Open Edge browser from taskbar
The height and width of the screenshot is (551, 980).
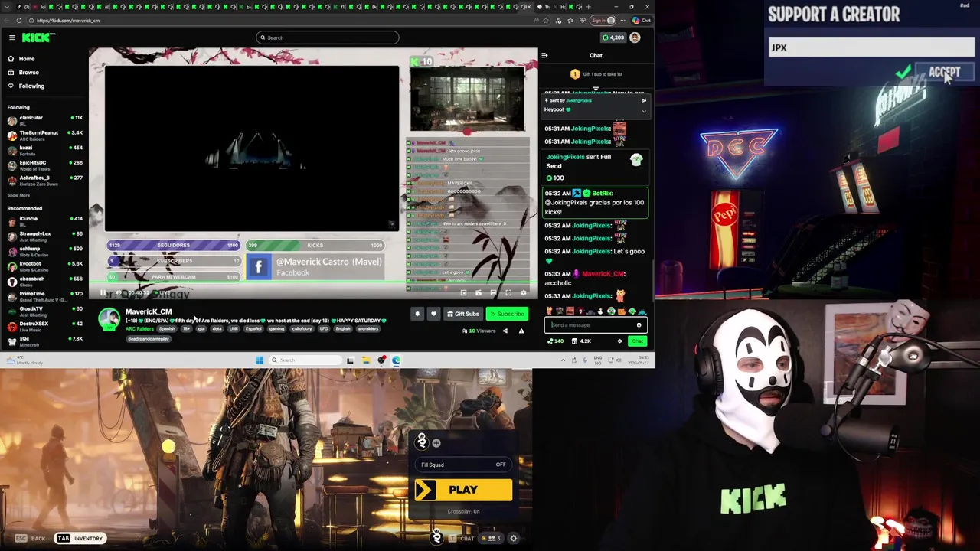click(x=396, y=360)
